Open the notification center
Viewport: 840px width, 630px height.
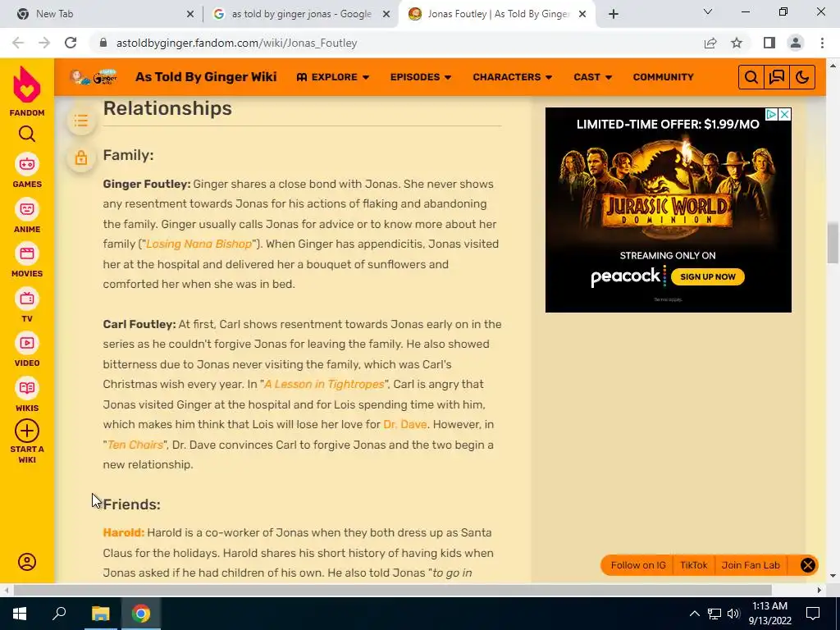coord(813,614)
